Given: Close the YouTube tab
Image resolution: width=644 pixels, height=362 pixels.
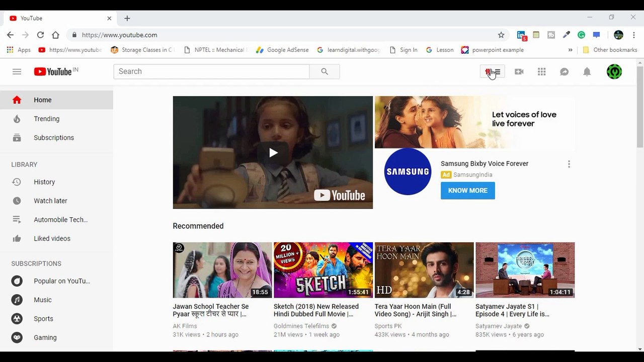Looking at the screenshot, I should pyautogui.click(x=109, y=18).
